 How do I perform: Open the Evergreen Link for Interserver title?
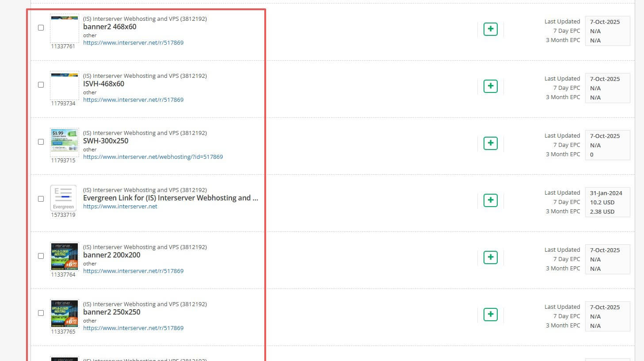(x=171, y=198)
